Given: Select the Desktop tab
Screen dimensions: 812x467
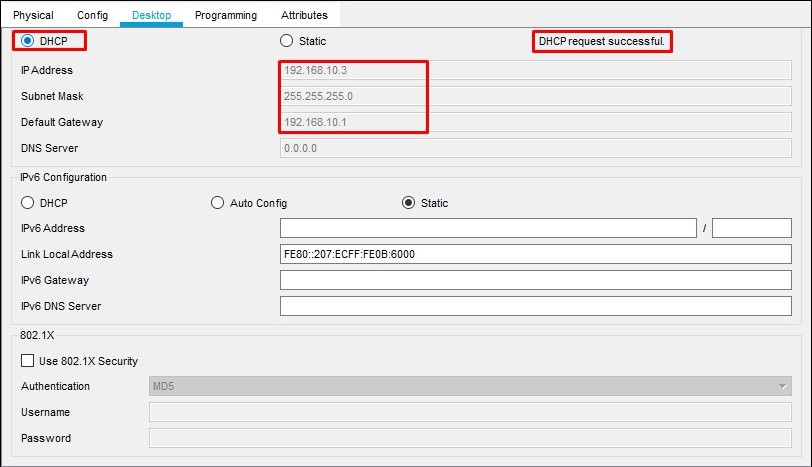Looking at the screenshot, I should pos(151,15).
